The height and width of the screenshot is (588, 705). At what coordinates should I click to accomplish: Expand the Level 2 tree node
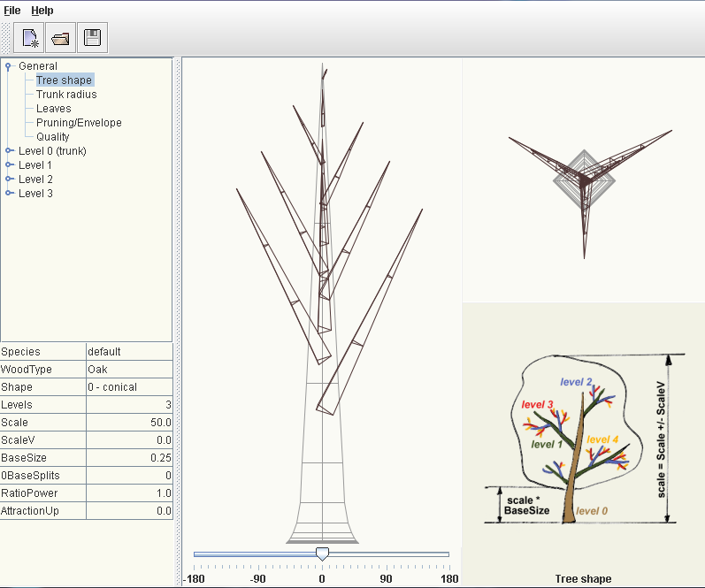(x=9, y=179)
